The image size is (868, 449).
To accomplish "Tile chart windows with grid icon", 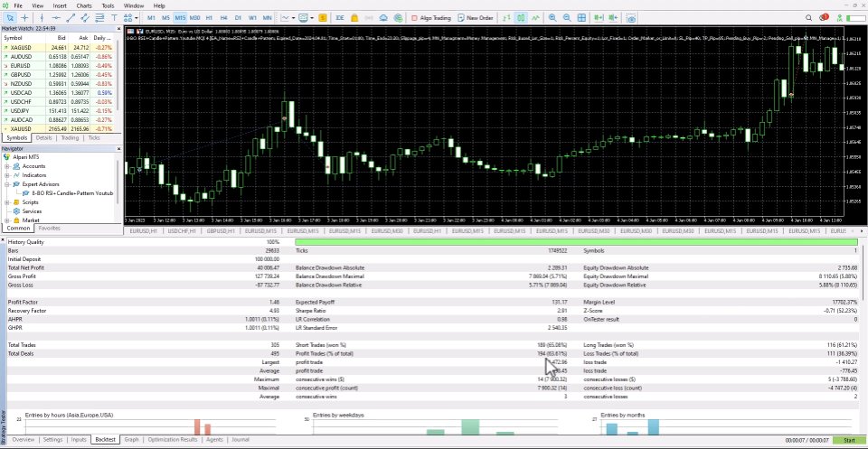I will pos(581,18).
